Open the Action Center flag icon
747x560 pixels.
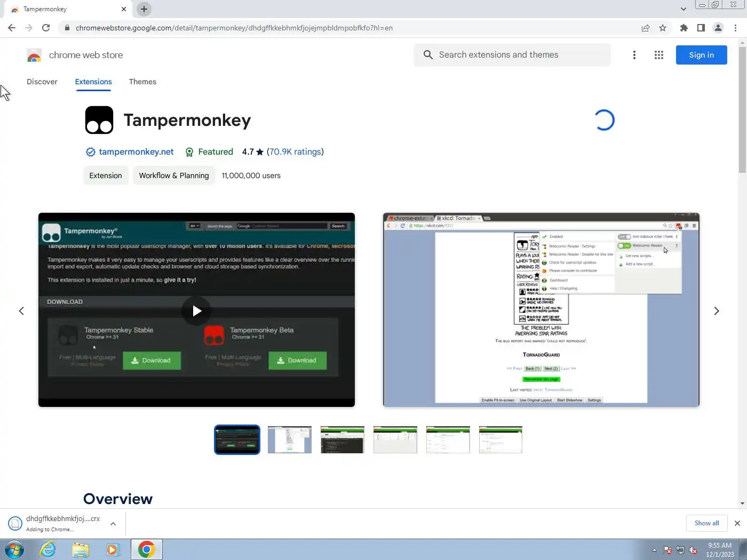[x=667, y=550]
